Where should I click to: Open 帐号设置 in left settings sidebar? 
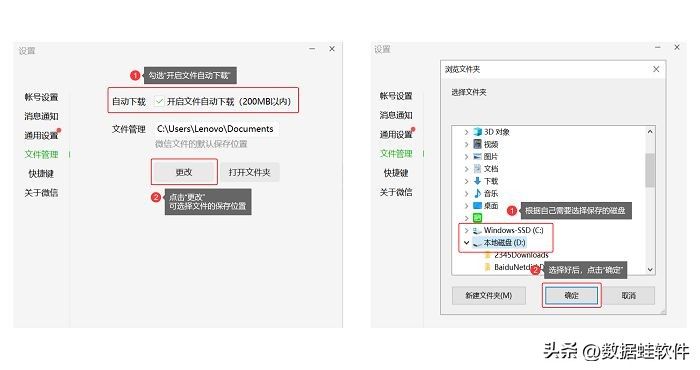[41, 97]
